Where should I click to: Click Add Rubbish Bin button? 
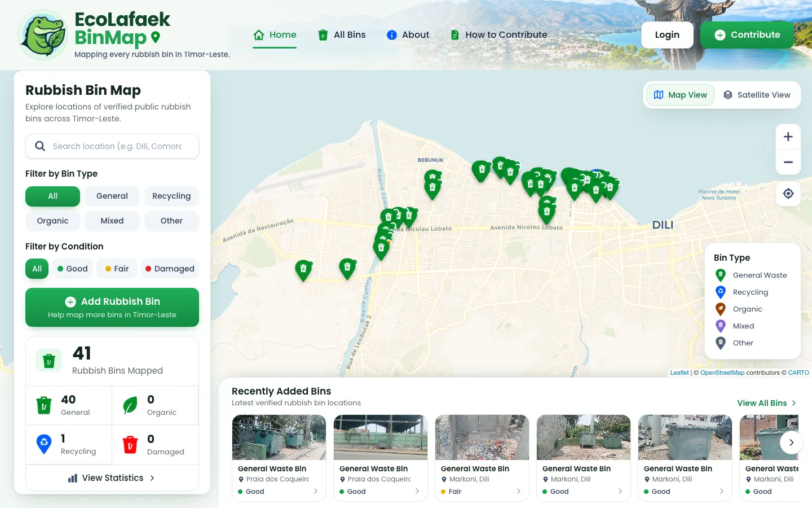pyautogui.click(x=112, y=307)
